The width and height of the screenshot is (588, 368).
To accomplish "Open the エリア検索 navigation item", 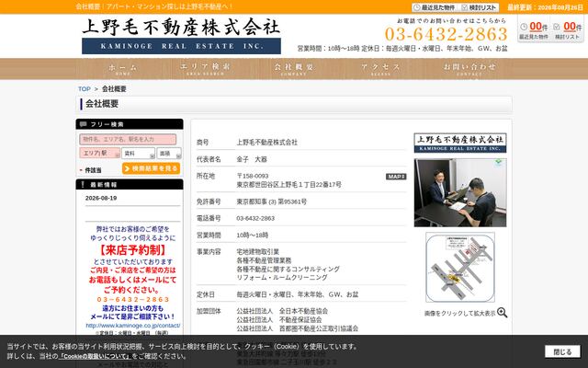I will (205, 69).
